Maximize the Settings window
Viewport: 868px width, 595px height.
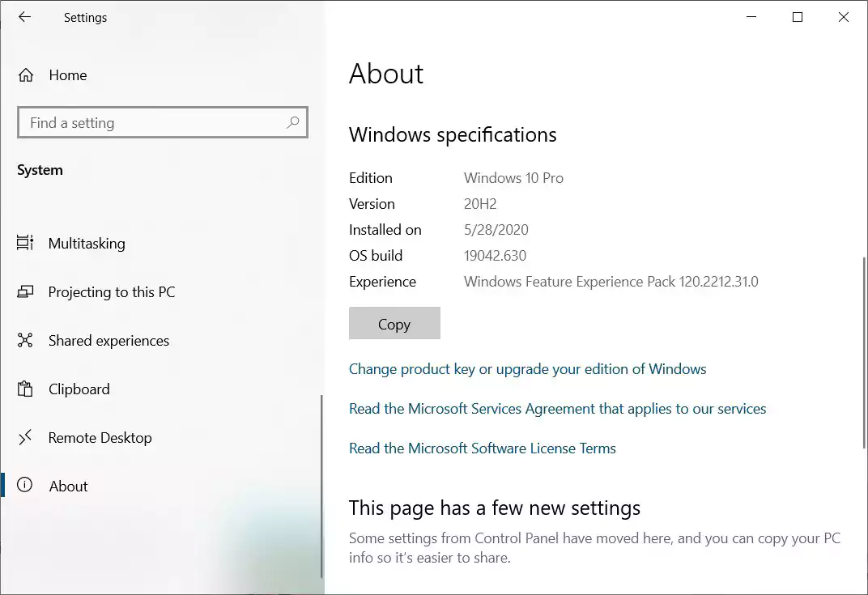coord(797,17)
